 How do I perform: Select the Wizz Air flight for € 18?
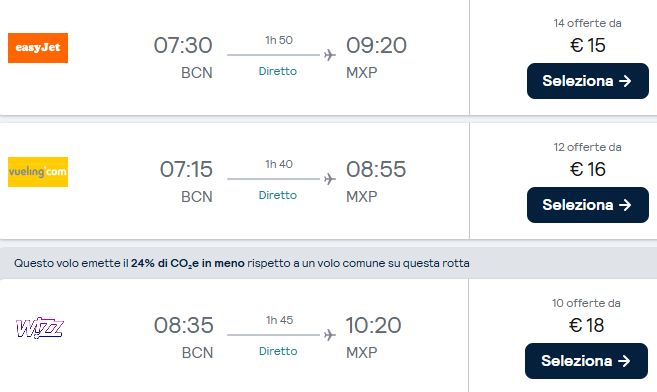(586, 361)
